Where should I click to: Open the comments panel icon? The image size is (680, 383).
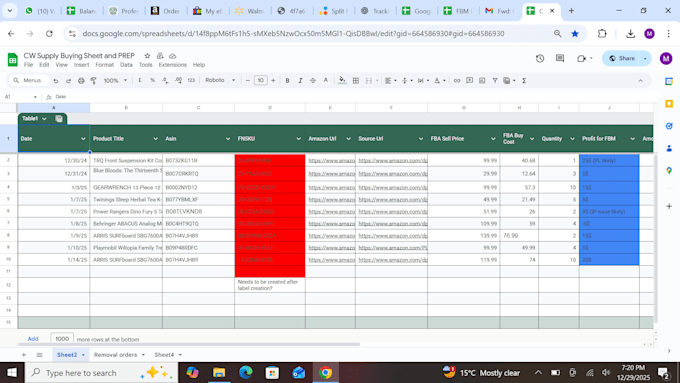coord(560,59)
